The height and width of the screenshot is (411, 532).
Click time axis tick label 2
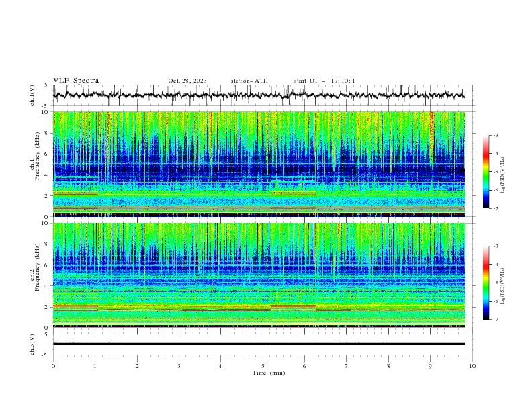click(137, 366)
